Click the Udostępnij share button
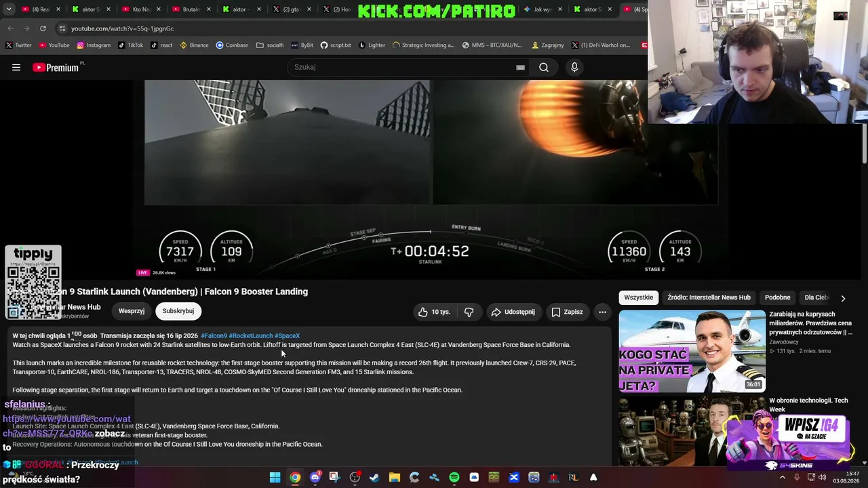The width and height of the screenshot is (868, 488). coord(513,312)
